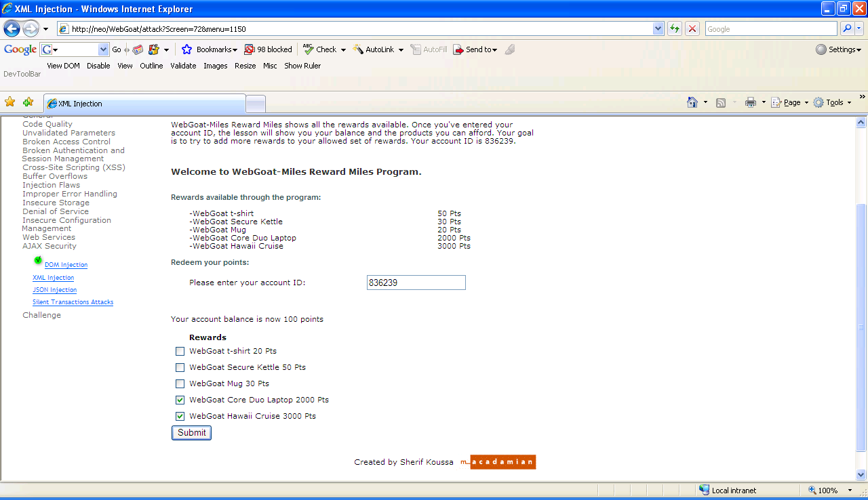The height and width of the screenshot is (500, 868).
Task: Click the Print icon in command bar
Action: (751, 102)
